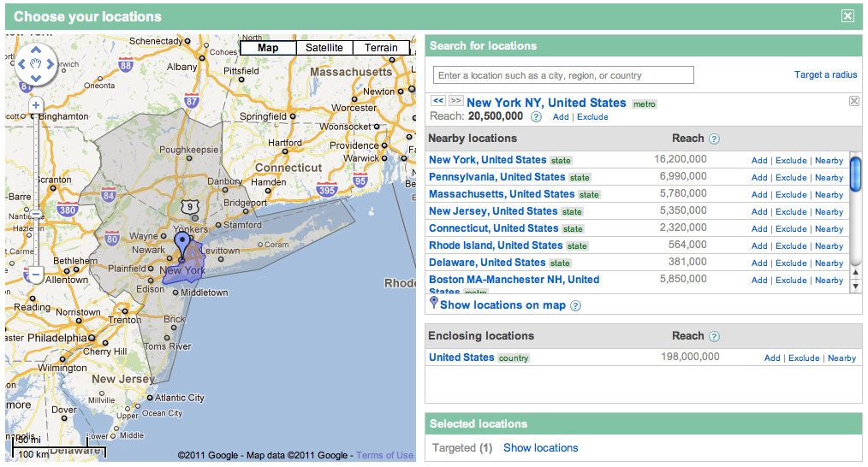Remove the New York NY metro result

(854, 101)
